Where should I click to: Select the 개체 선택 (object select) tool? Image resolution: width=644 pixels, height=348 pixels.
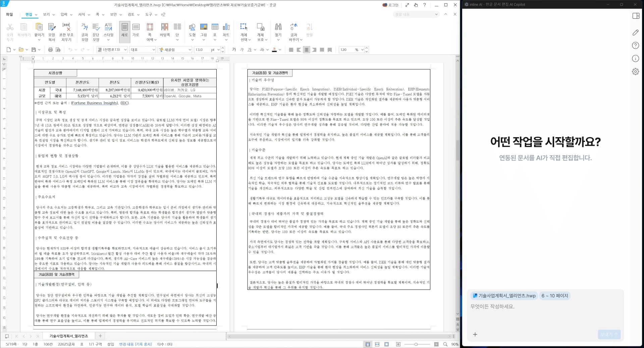click(x=244, y=30)
